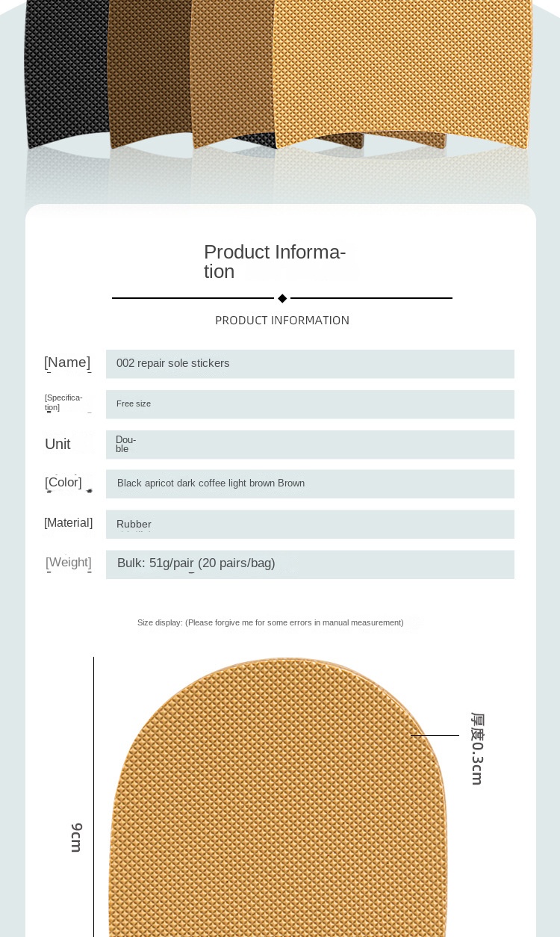
Task: Click the [Name] label
Action: (x=67, y=362)
